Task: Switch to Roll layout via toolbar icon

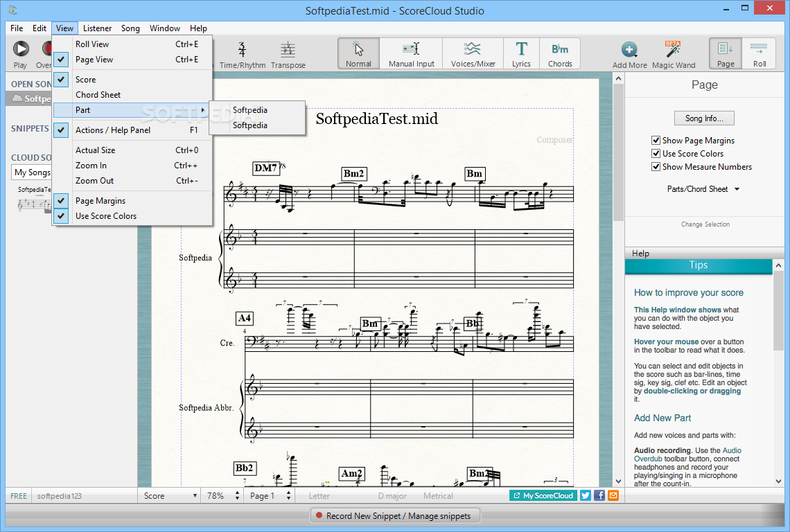Action: click(760, 53)
